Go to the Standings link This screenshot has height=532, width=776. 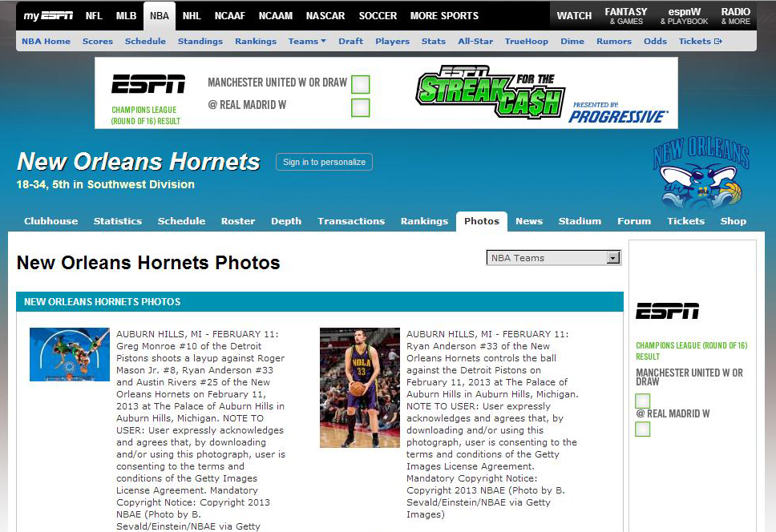[x=200, y=41]
